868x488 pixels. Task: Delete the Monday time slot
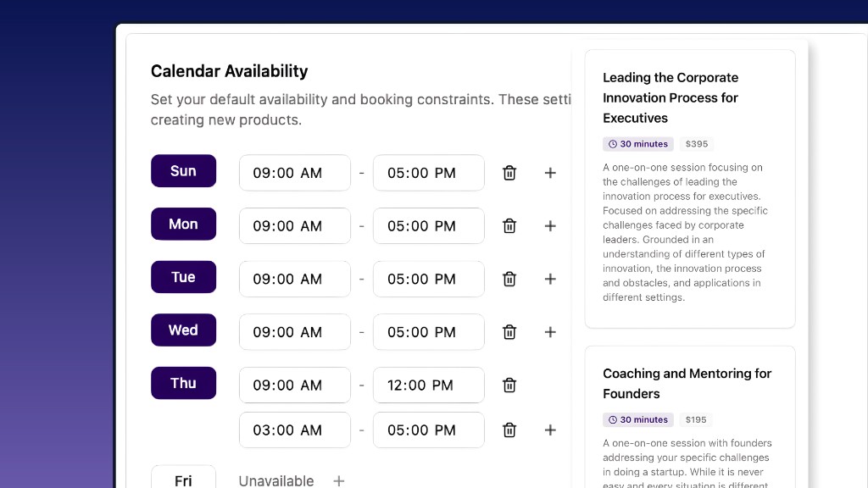[x=509, y=225]
